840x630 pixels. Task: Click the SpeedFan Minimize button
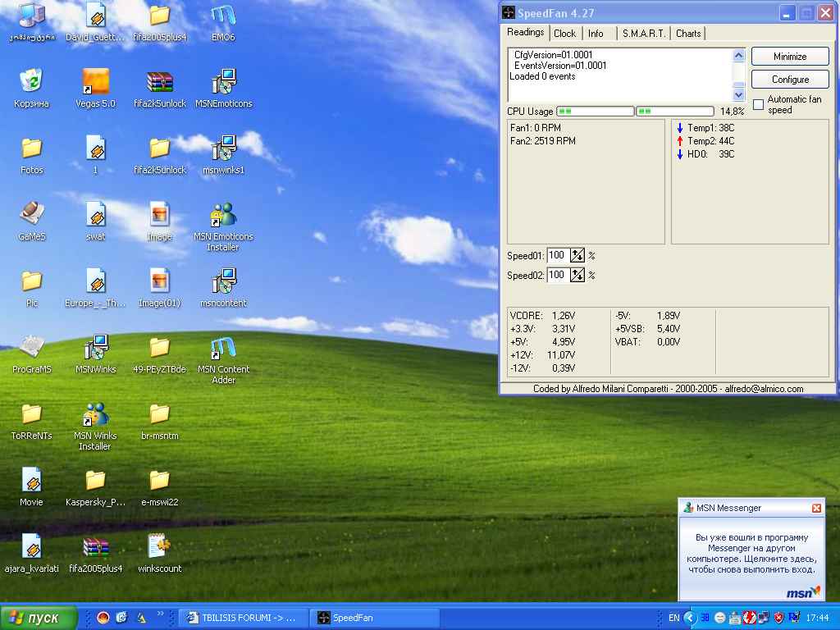point(790,57)
